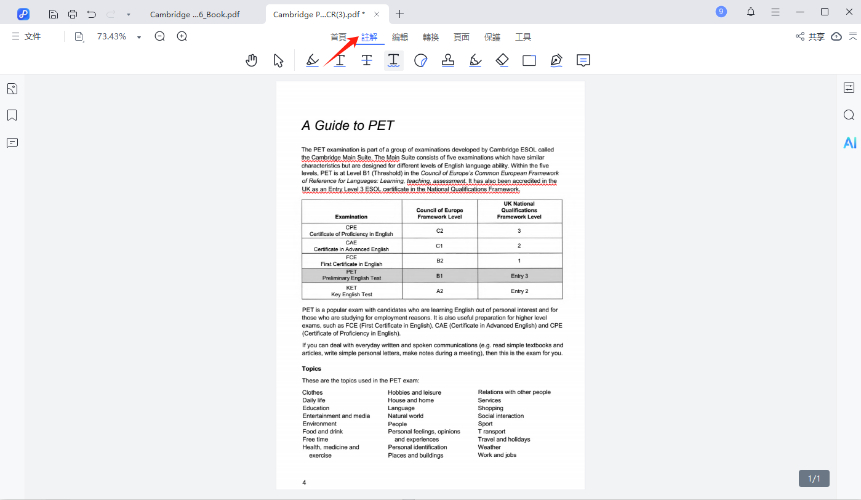Screen dimensions: 861x500
Task: Open the properties panel on right
Action: point(849,88)
